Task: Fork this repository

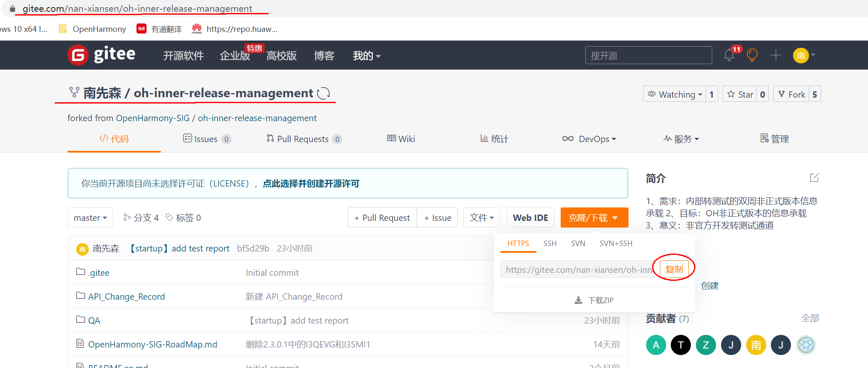Action: click(792, 94)
